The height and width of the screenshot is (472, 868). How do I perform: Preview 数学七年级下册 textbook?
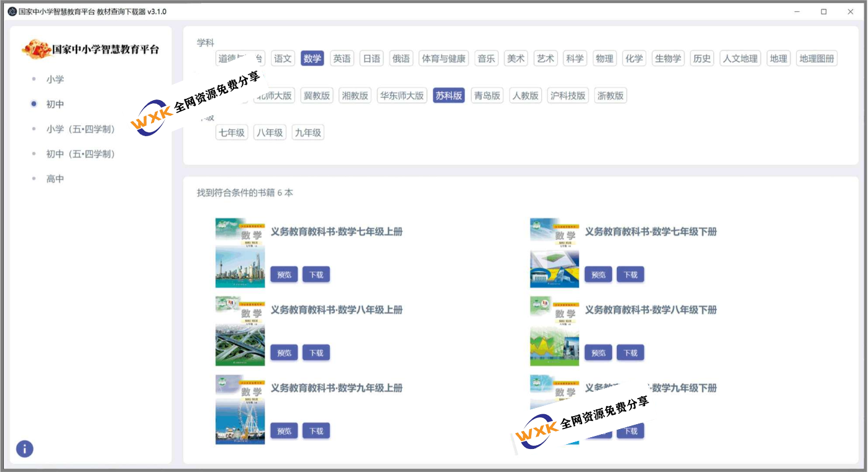598,275
